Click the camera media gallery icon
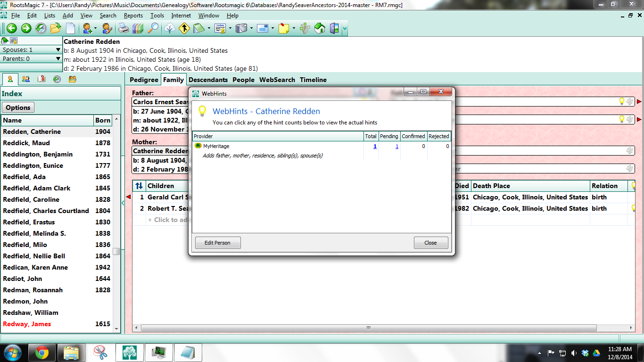Viewport: 644px width, 362px height. coord(241,28)
